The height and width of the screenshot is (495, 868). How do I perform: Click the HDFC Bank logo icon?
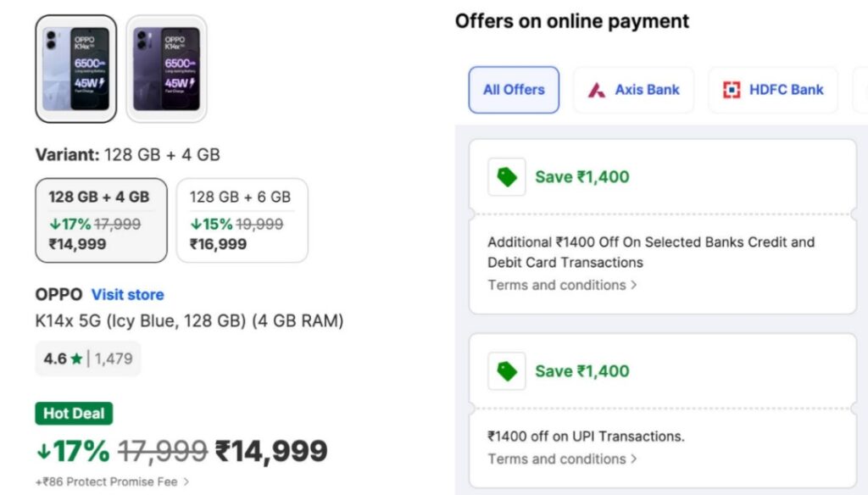coord(732,90)
